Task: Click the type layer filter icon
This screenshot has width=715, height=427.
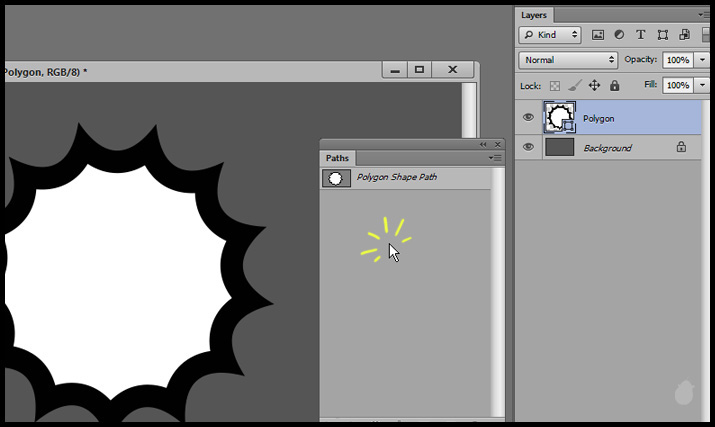Action: tap(640, 35)
